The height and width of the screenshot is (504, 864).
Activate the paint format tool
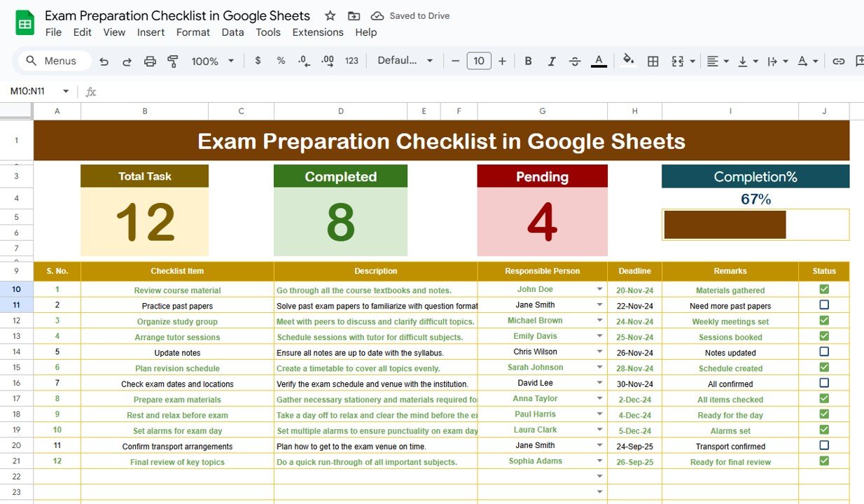(x=173, y=62)
